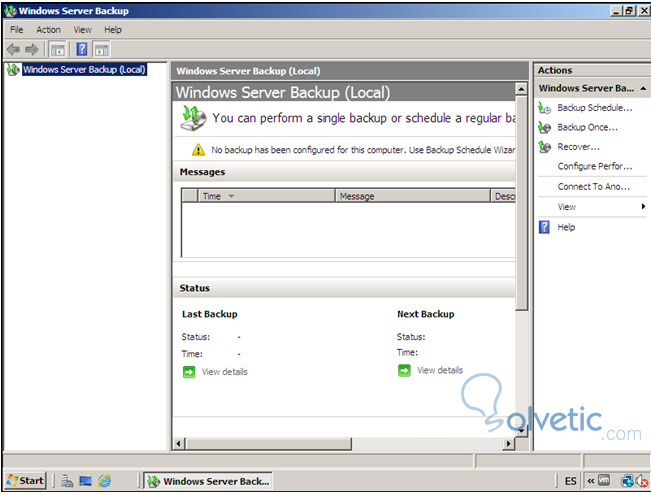The image size is (651, 495).
Task: Click the Status section header
Action: coord(344,288)
